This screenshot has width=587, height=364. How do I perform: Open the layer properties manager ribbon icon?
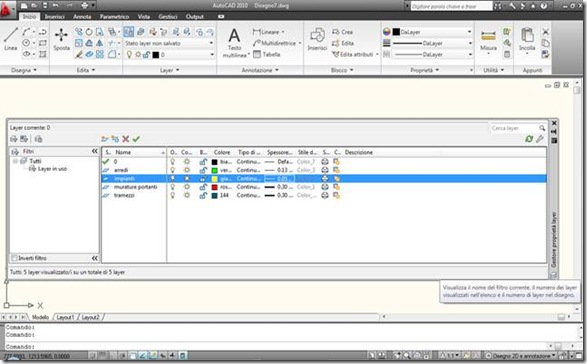129,32
